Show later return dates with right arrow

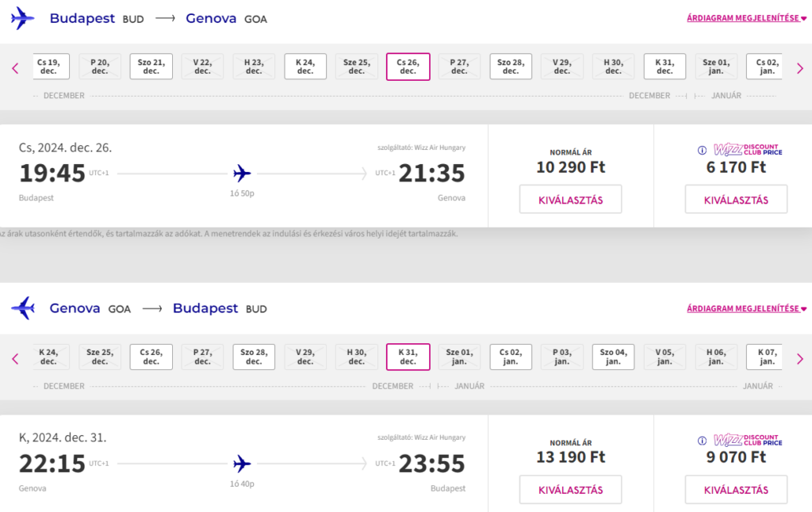799,358
